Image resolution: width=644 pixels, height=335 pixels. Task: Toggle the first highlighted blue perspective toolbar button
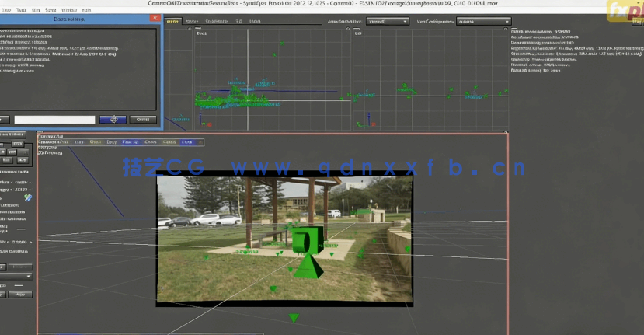click(x=131, y=142)
